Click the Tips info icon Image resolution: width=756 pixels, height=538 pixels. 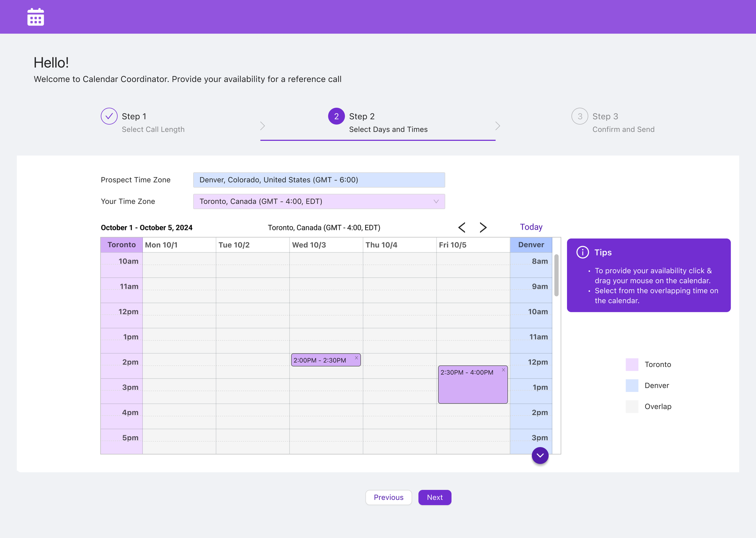(x=582, y=252)
